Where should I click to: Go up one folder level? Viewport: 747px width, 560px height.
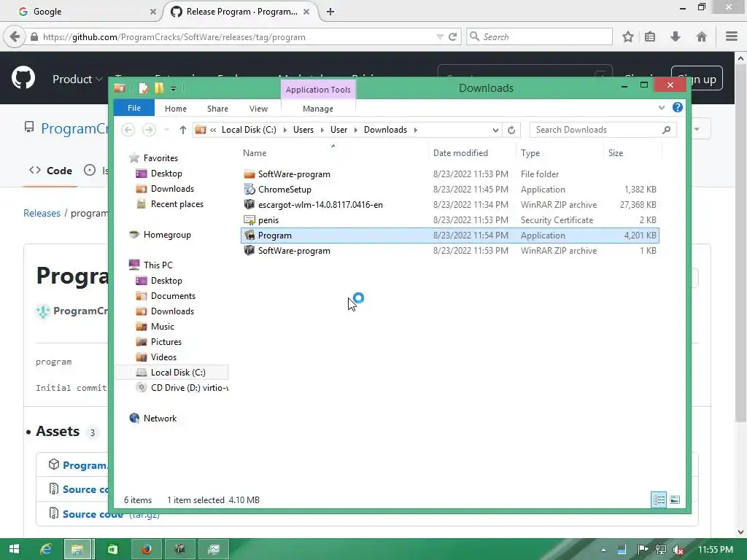point(182,130)
